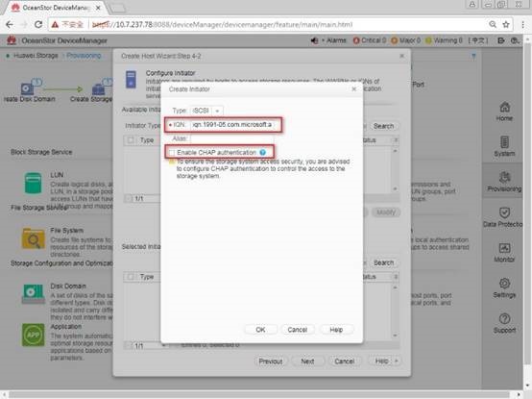Click the Disk Domain icon

[x=33, y=293]
